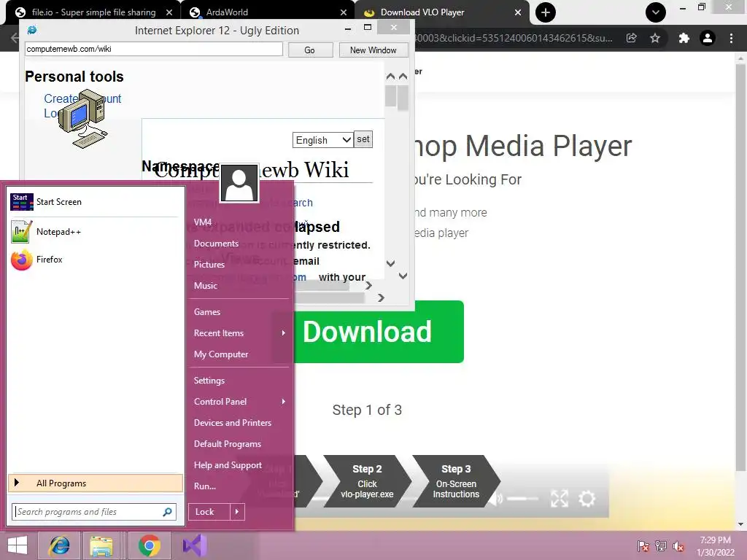The width and height of the screenshot is (747, 560).
Task: Expand All Programs in Start menu
Action: click(96, 483)
